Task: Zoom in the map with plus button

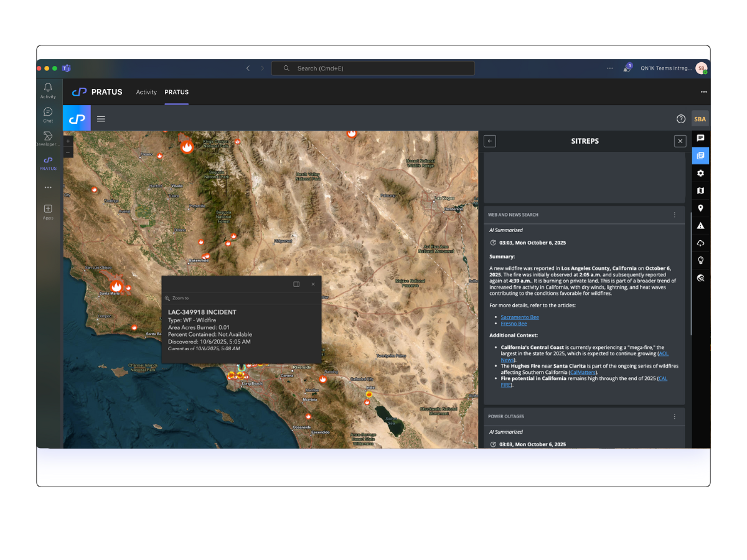Action: tap(68, 141)
